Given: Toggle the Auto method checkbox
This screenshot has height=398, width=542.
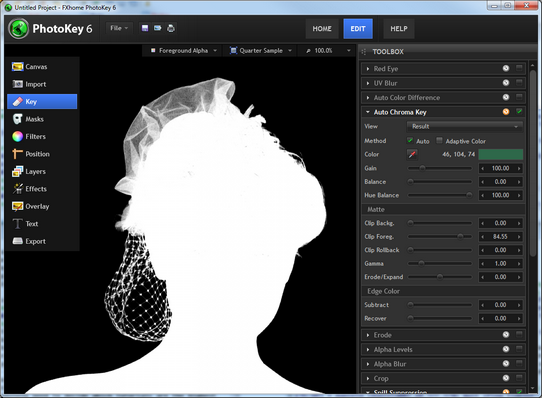Looking at the screenshot, I should (410, 140).
